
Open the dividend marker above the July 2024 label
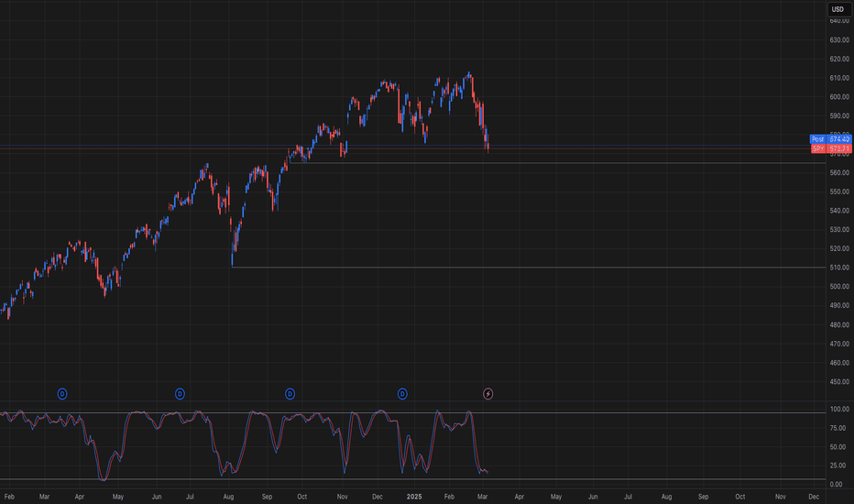(180, 394)
